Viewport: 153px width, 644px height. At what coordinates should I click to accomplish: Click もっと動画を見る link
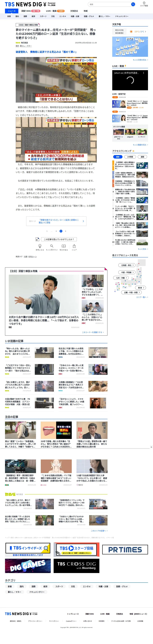140,145
